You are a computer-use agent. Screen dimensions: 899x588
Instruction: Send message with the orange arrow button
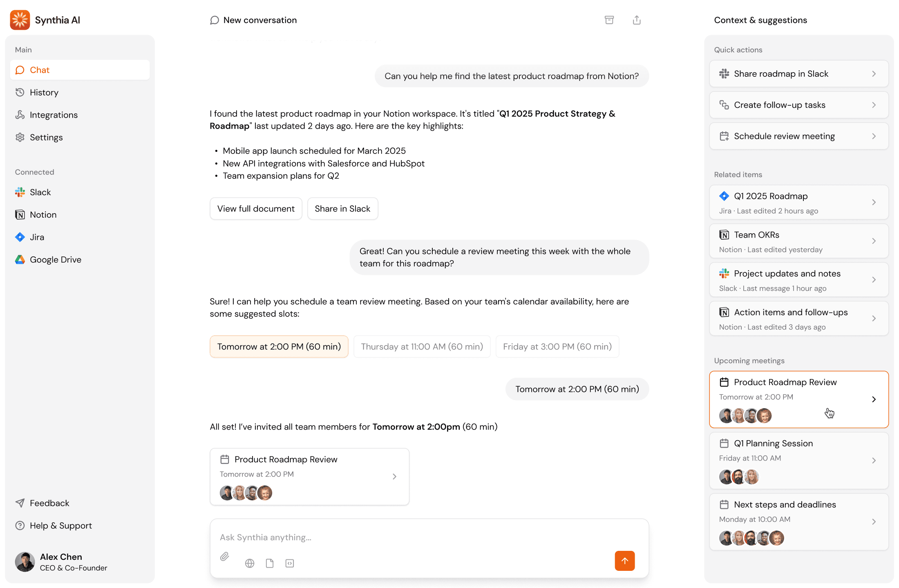625,561
